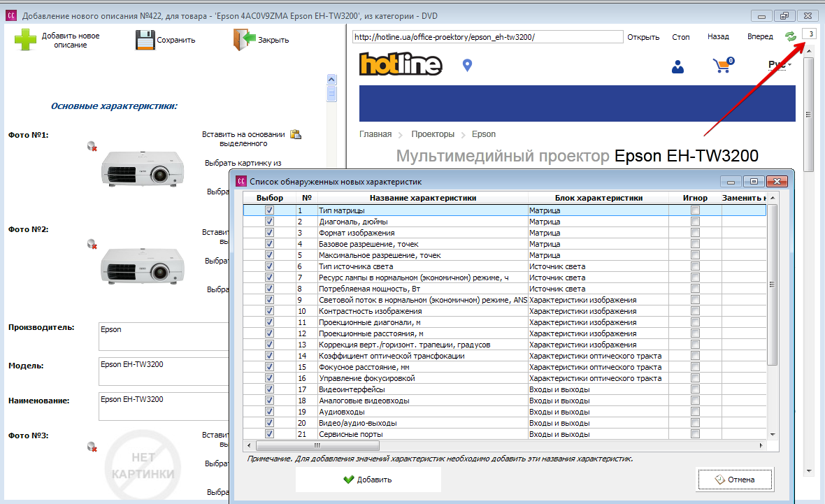Uncheck selection for Формат изображения row

(x=269, y=233)
